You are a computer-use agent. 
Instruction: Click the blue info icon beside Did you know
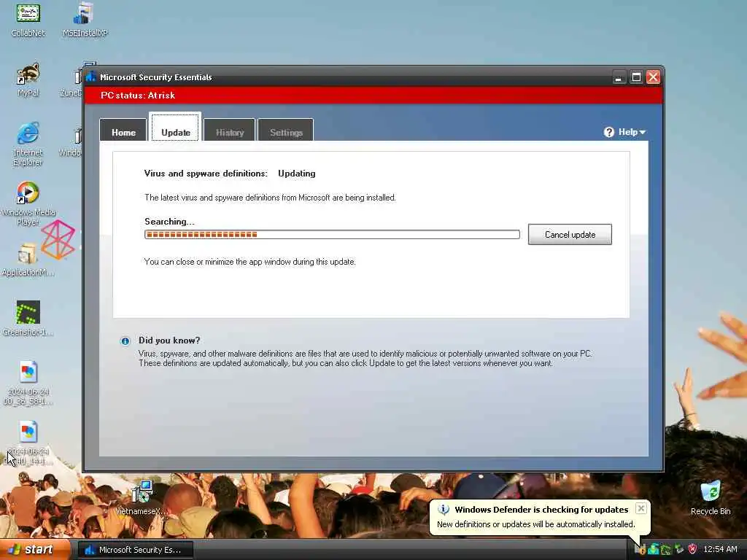point(125,341)
